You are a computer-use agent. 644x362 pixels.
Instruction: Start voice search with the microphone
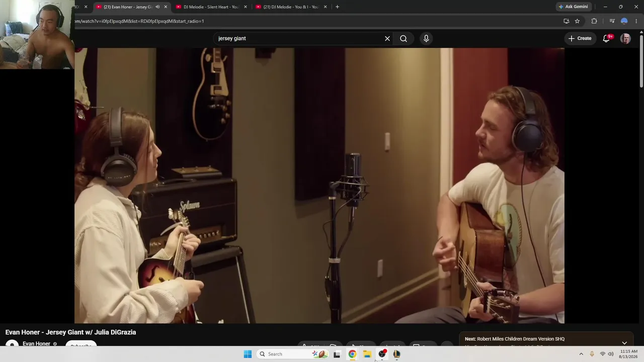pyautogui.click(x=426, y=38)
